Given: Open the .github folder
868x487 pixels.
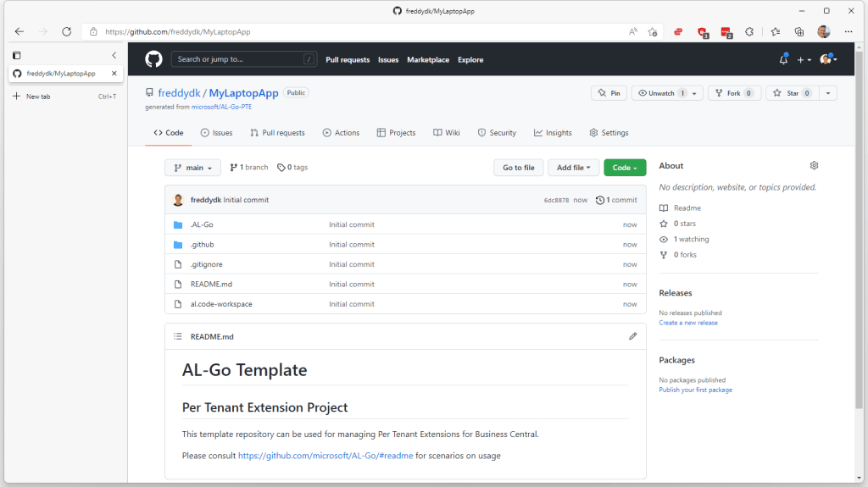Looking at the screenshot, I should (202, 245).
